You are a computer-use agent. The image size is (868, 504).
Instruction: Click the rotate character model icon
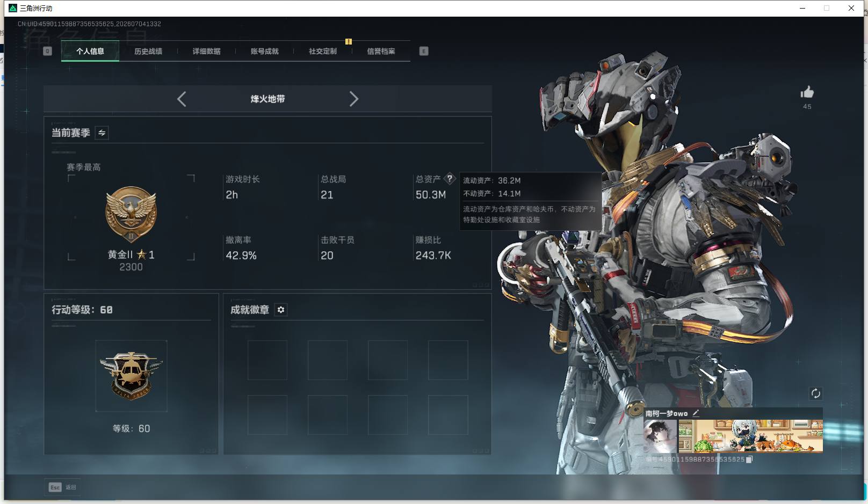[815, 393]
